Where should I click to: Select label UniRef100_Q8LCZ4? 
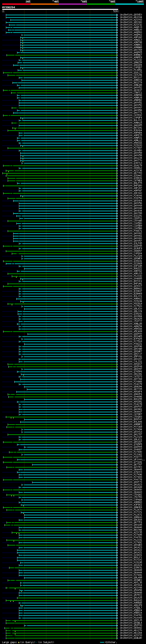tap(131, 311)
